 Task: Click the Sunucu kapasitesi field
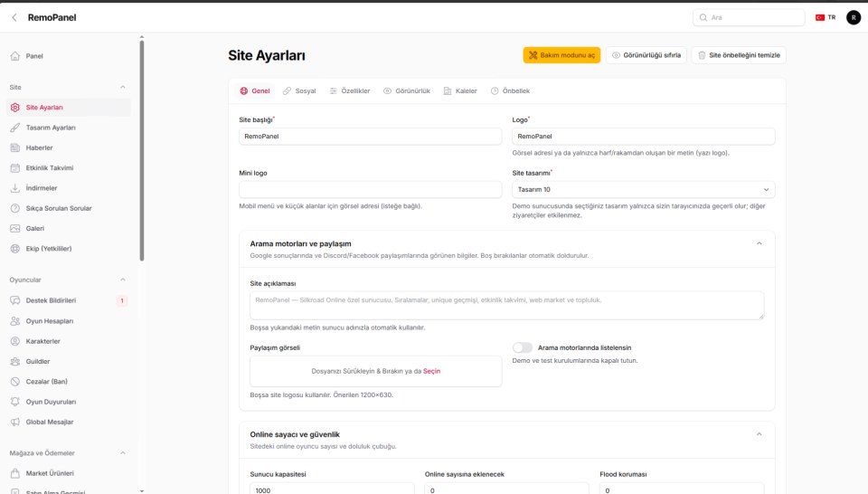(x=332, y=489)
